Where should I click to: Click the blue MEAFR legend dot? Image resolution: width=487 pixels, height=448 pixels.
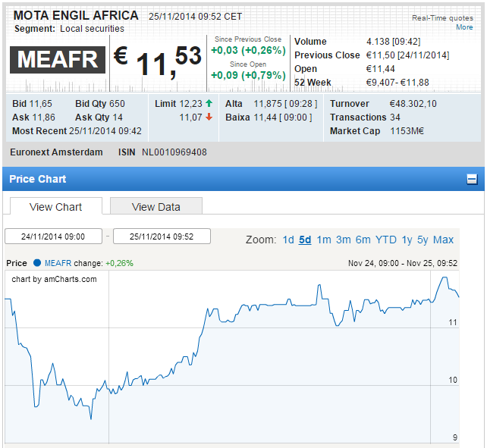click(37, 263)
